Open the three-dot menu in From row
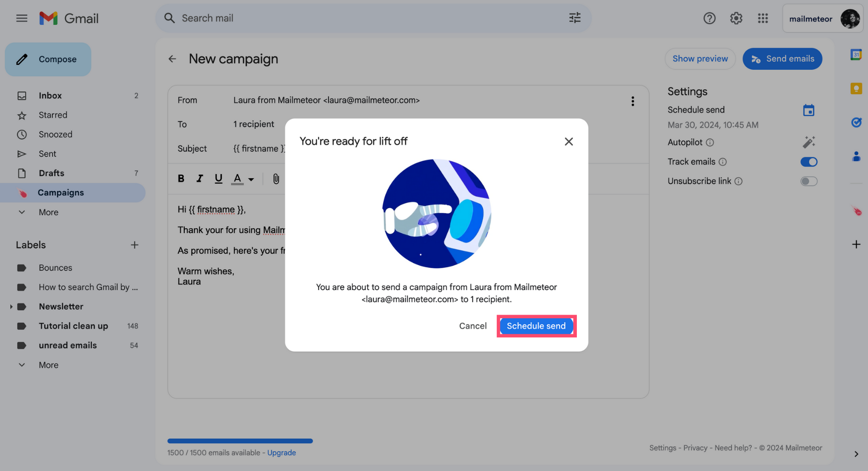 (632, 101)
